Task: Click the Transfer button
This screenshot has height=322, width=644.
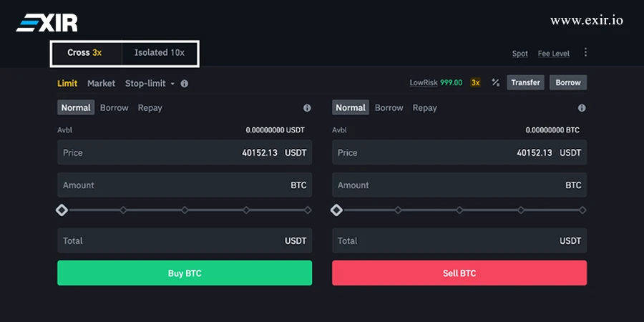Action: (x=526, y=82)
